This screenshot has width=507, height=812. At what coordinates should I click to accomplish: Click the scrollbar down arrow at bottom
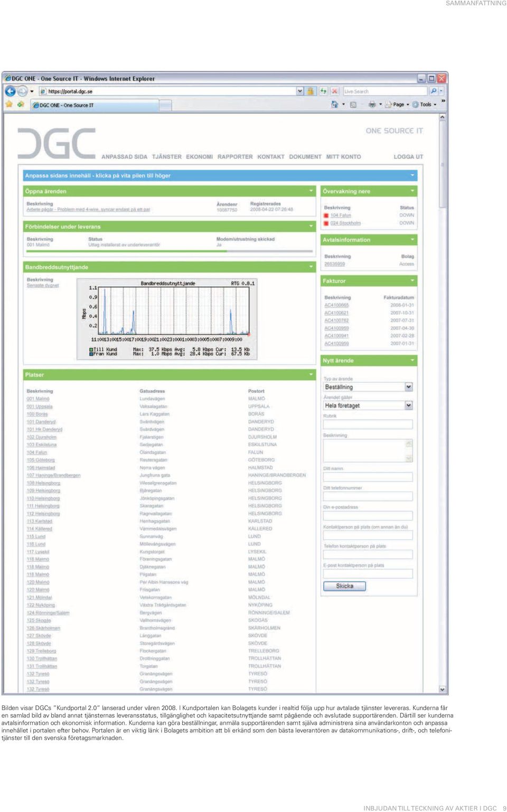(x=443, y=690)
